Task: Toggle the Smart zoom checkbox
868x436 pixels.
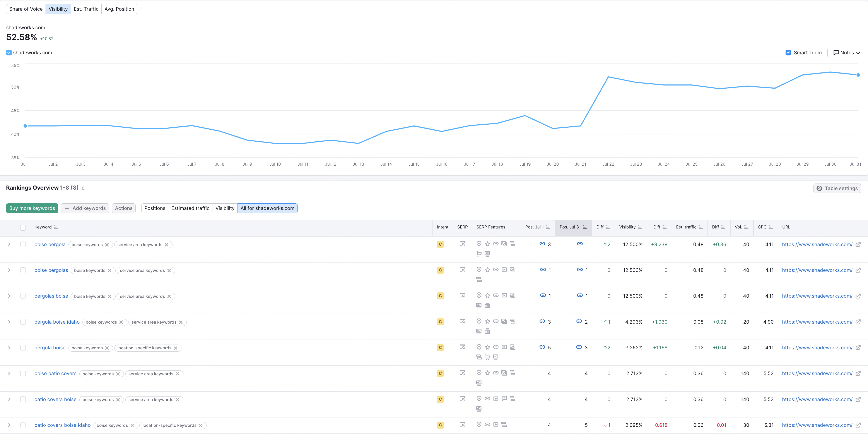Action: 788,53
